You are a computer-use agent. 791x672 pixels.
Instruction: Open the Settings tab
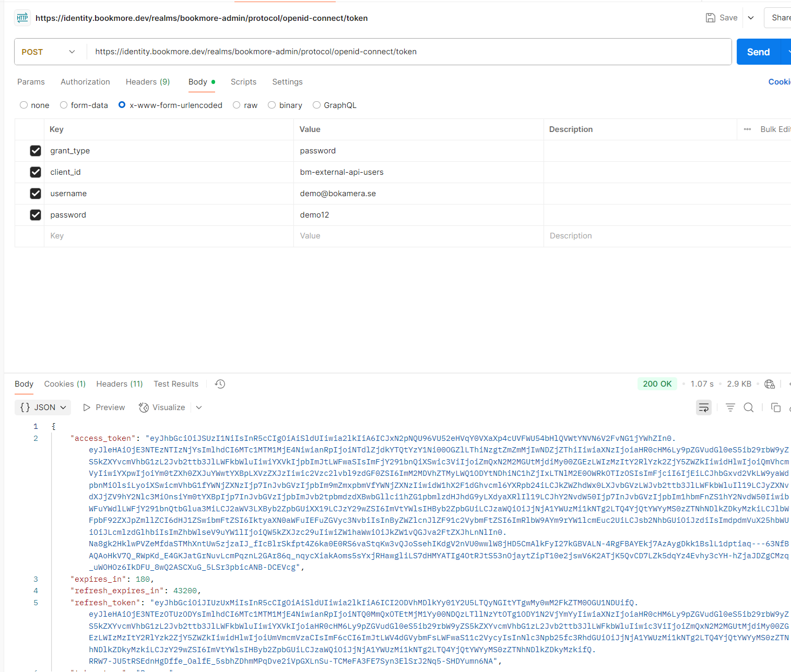(287, 82)
